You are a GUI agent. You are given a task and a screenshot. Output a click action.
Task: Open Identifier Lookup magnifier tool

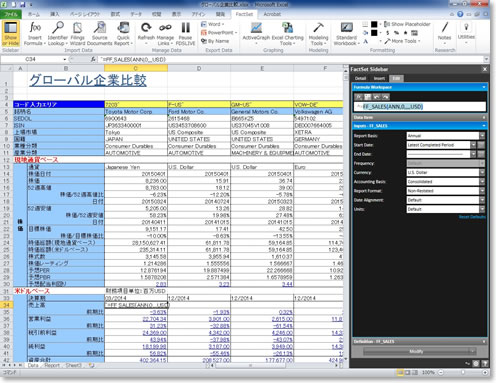57,34
